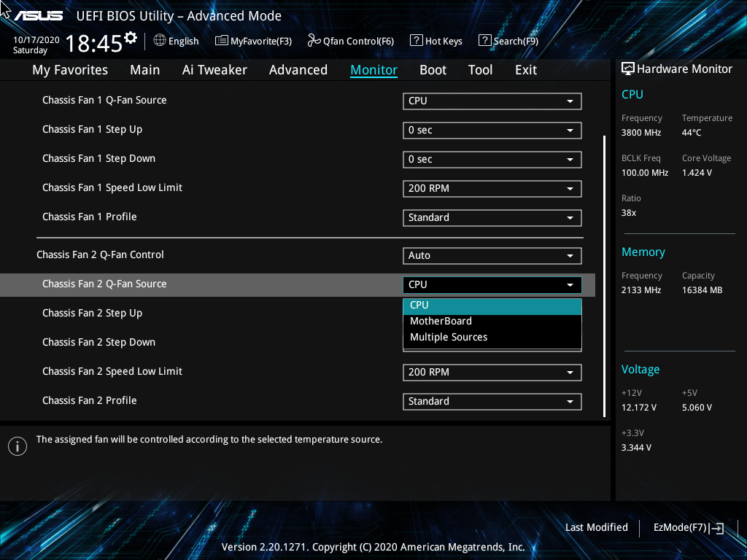Viewport: 747px width, 560px height.
Task: Click the Hot Keys question mark icon
Action: (416, 41)
